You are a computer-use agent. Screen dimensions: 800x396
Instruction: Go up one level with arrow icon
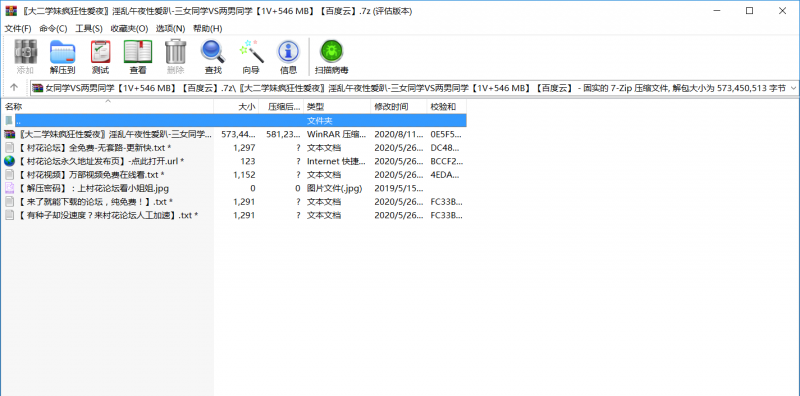click(14, 88)
